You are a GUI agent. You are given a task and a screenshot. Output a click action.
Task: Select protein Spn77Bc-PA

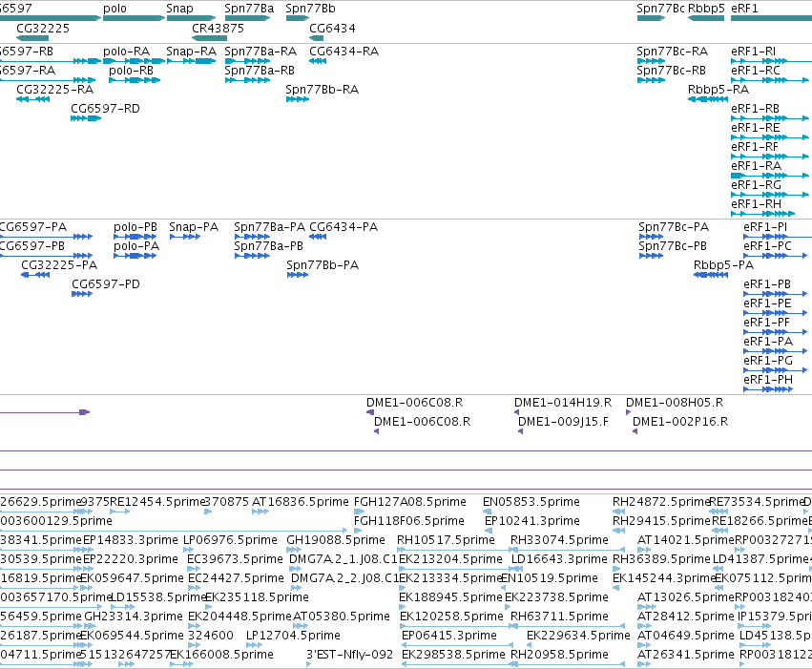[x=674, y=228]
